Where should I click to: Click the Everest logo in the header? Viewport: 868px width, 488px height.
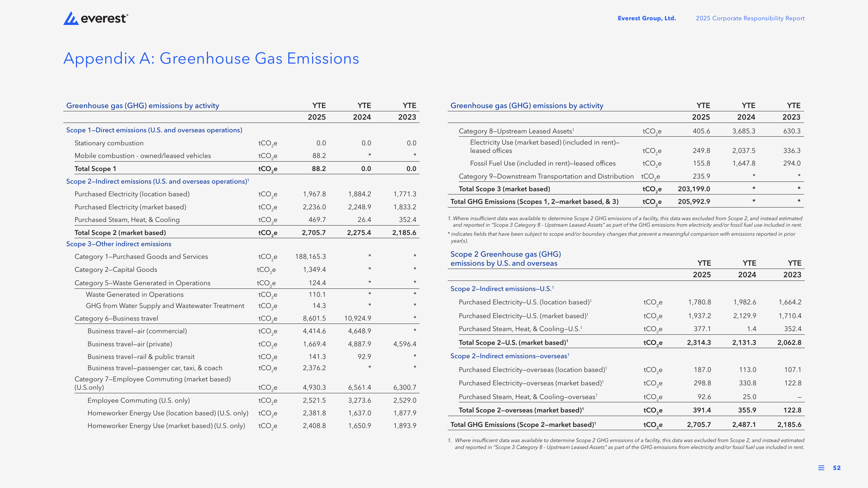pyautogui.click(x=96, y=18)
